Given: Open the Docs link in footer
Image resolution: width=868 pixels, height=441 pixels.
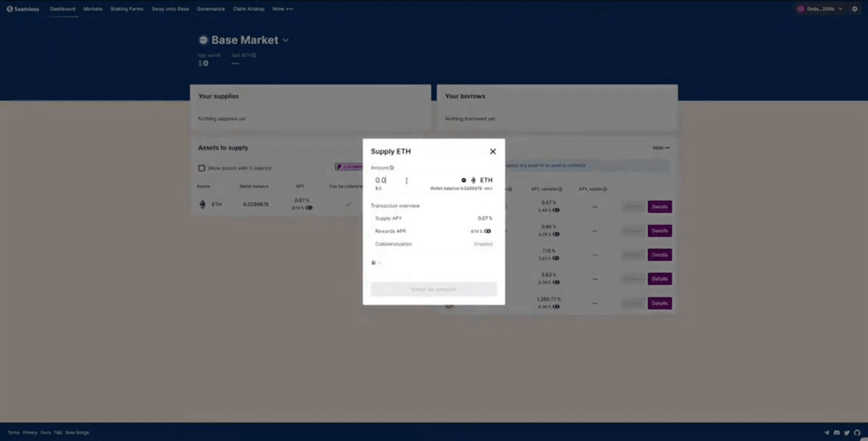Looking at the screenshot, I should (46, 432).
